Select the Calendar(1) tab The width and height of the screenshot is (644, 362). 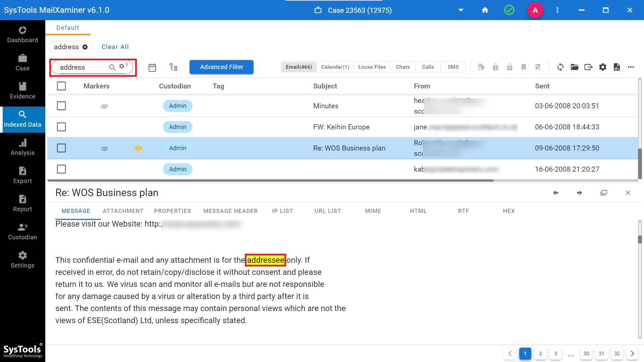[x=335, y=67]
